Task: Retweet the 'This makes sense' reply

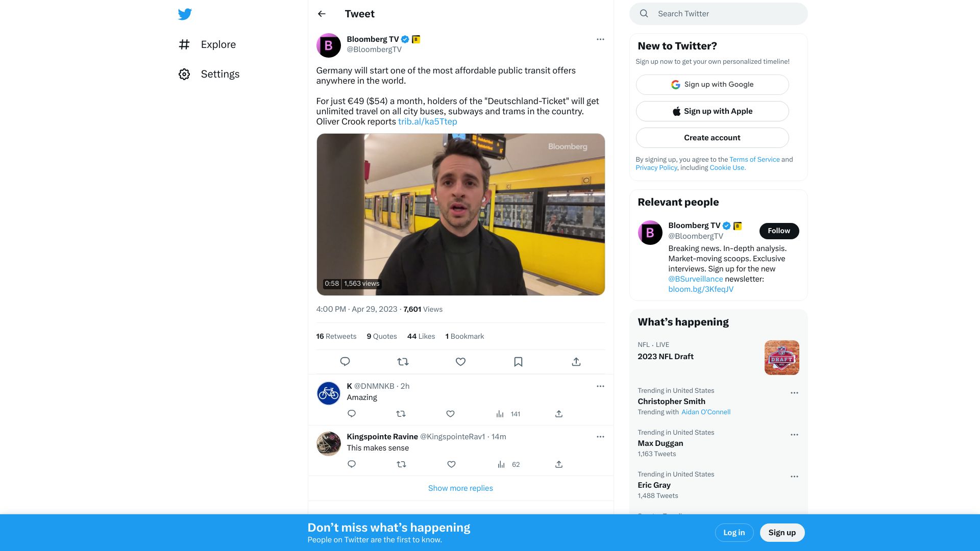Action: [x=401, y=464]
